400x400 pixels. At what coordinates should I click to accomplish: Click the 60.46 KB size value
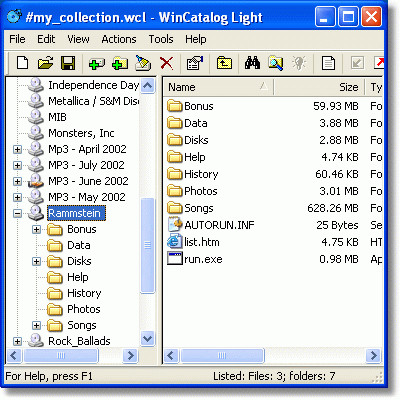tap(337, 174)
